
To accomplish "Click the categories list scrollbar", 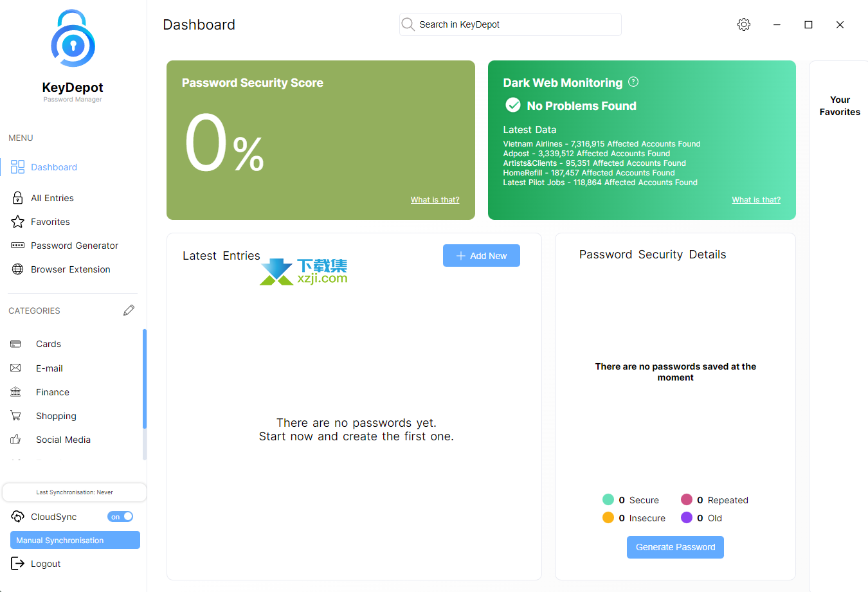I will tap(145, 379).
